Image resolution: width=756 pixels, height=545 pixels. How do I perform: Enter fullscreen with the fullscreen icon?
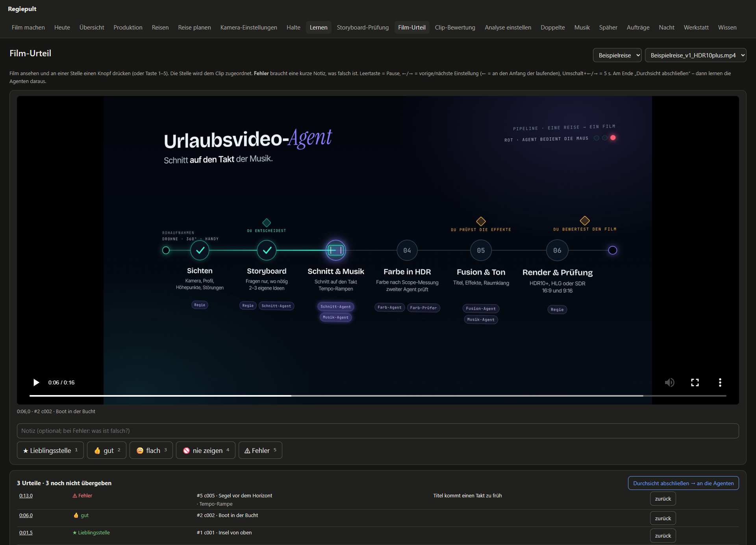coord(695,382)
